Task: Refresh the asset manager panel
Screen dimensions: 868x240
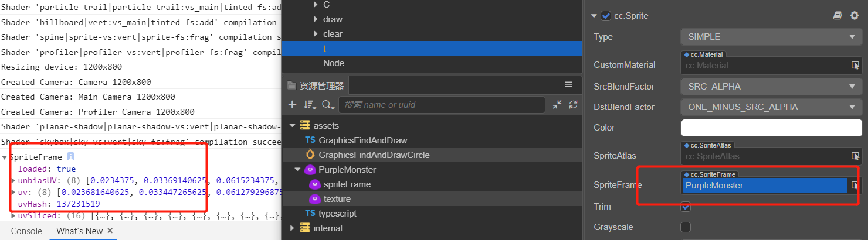Action: (573, 105)
